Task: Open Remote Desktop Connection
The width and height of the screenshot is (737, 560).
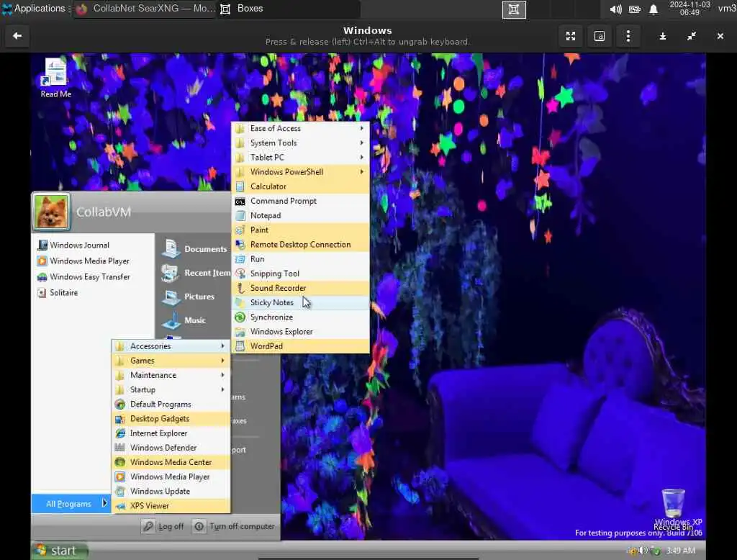Action: 300,245
